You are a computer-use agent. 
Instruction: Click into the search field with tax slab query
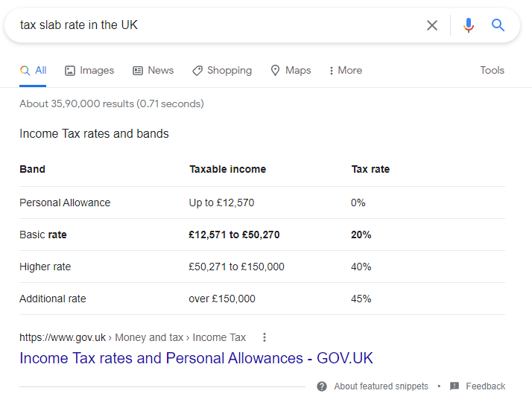pos(217,25)
